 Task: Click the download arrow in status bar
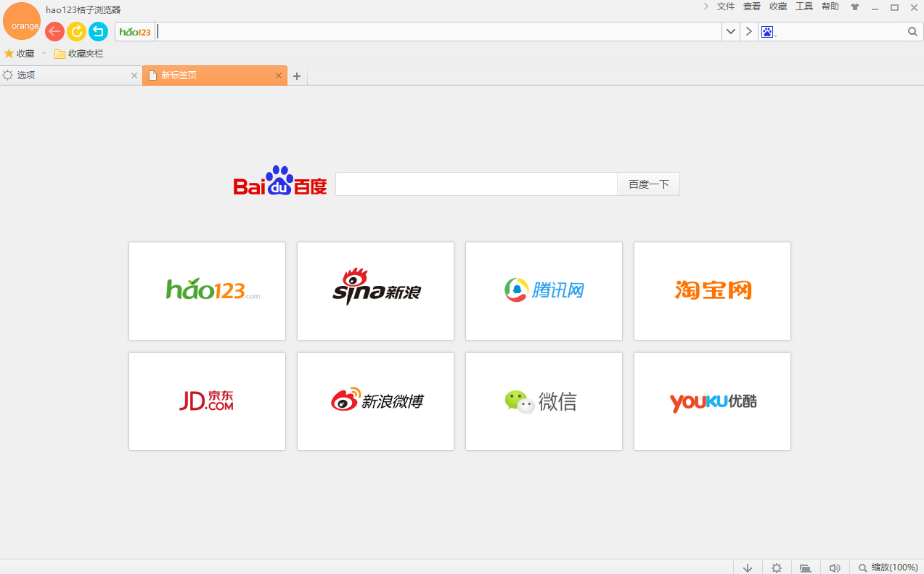pos(748,567)
